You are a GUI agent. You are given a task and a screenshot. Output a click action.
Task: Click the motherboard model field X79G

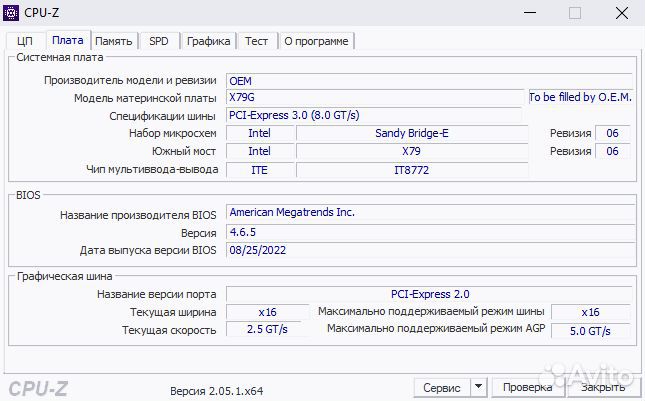[x=375, y=98]
